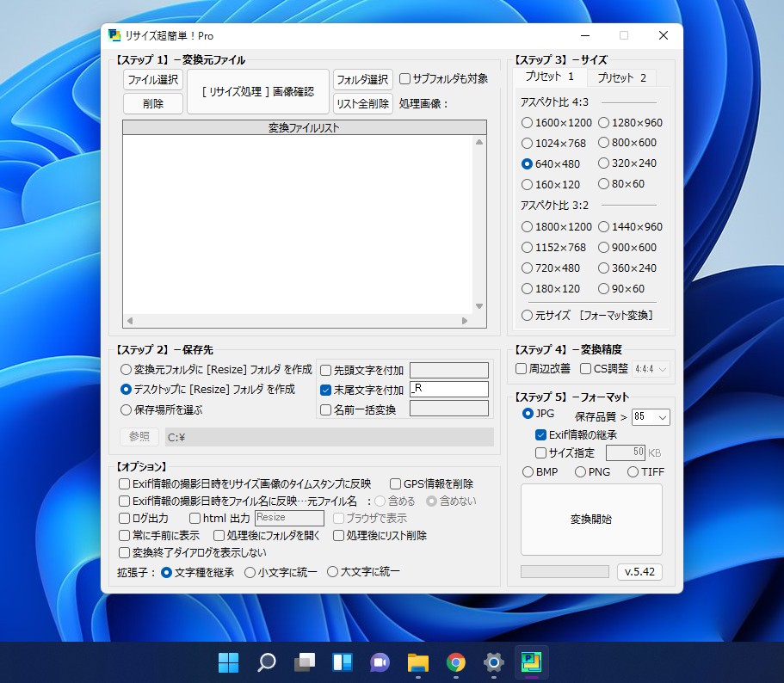This screenshot has height=683, width=784.
Task: Enable html 出力 checkbox
Action: [219, 518]
